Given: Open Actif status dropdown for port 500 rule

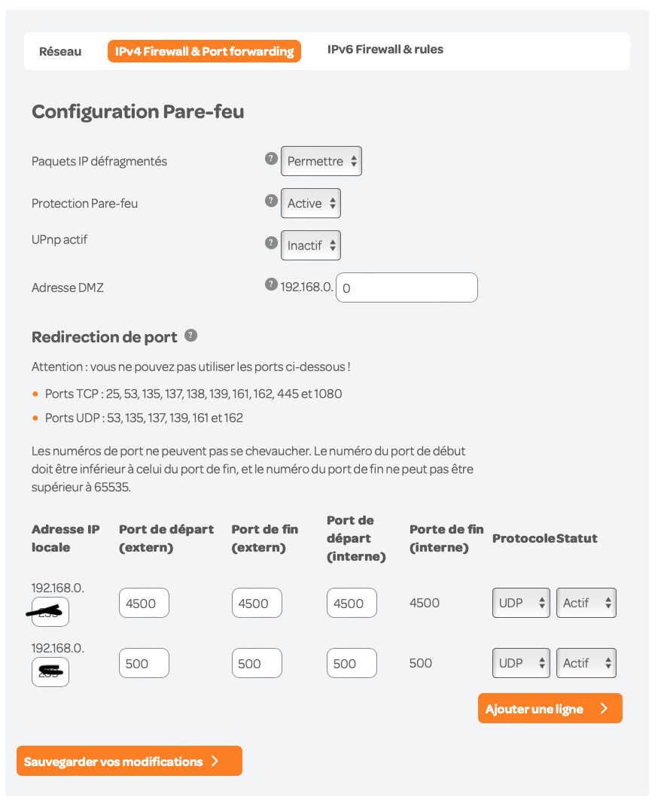Looking at the screenshot, I should pyautogui.click(x=586, y=663).
